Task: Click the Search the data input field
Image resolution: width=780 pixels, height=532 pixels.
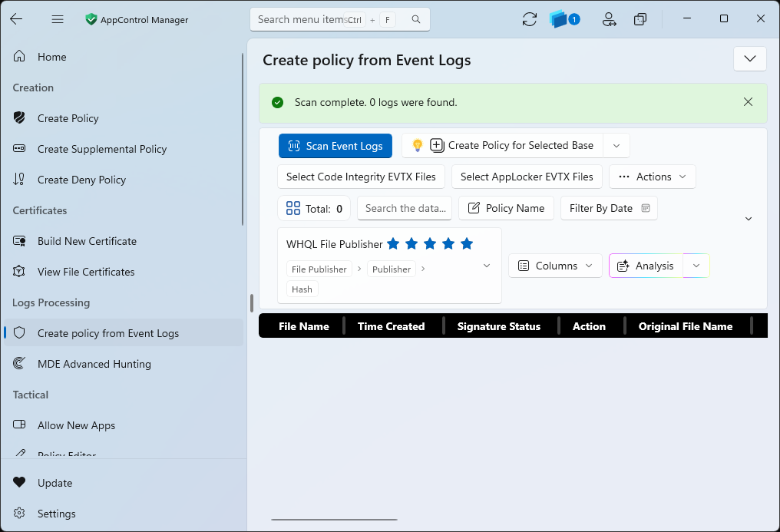Action: (405, 208)
